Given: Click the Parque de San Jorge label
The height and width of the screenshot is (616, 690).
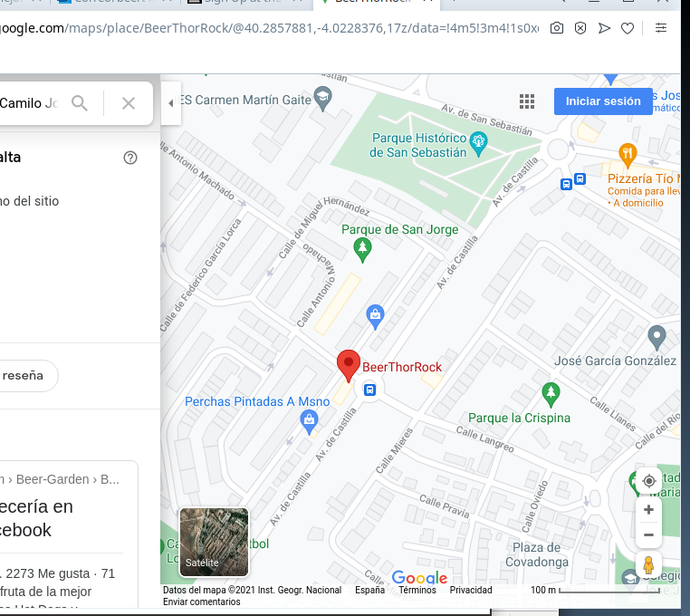Looking at the screenshot, I should (x=400, y=229).
